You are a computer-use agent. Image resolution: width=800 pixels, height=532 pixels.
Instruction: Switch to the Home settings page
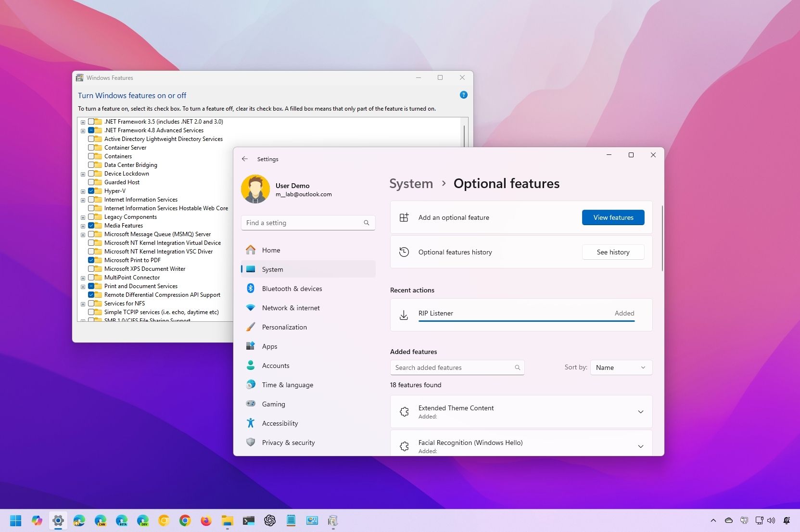click(x=271, y=250)
